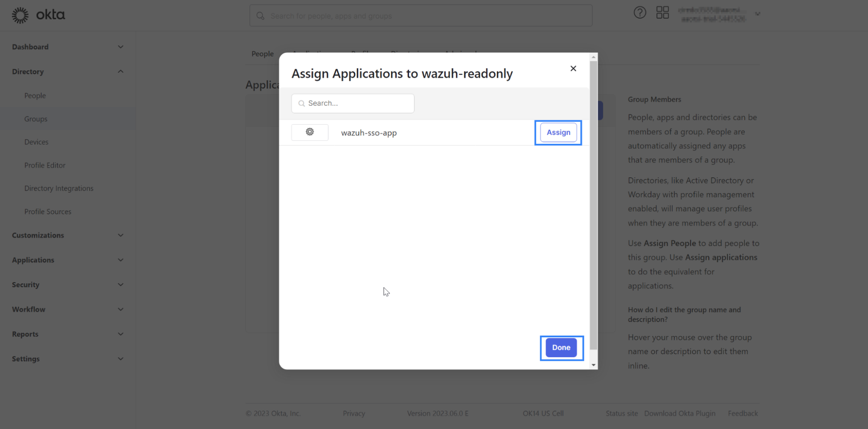Expand the Customizations sidebar section
This screenshot has width=868, height=429.
tap(121, 235)
